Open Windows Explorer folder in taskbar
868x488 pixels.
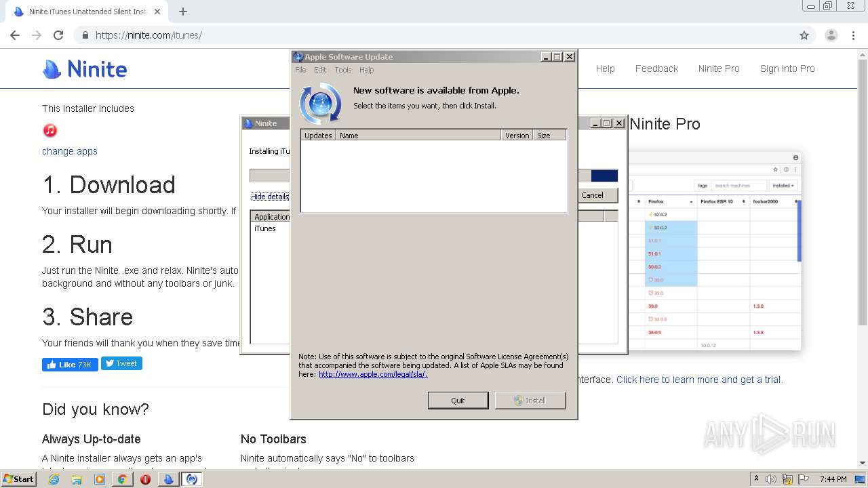tap(77, 479)
